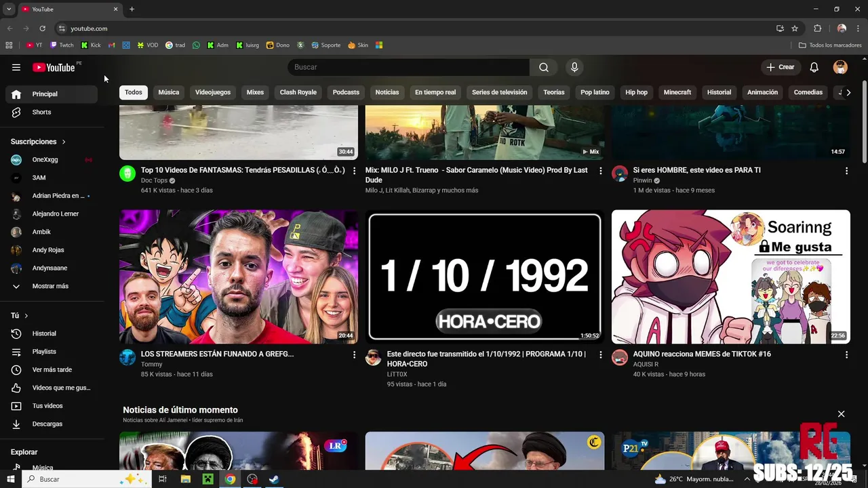Open Ver más tarde in sidebar

pos(52,369)
